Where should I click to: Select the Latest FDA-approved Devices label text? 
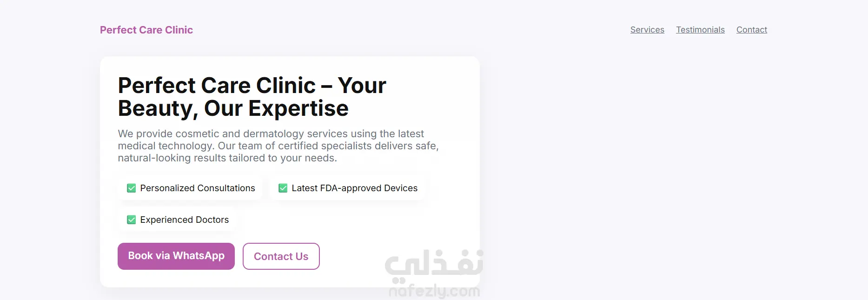tap(354, 188)
